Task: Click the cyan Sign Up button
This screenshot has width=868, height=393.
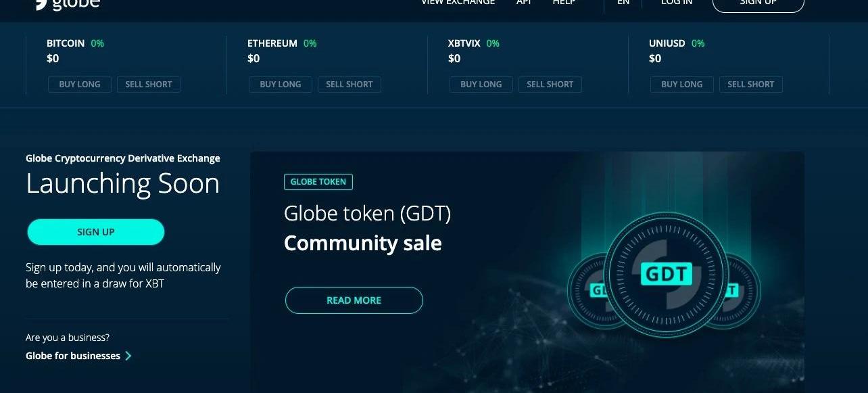Action: coord(96,232)
